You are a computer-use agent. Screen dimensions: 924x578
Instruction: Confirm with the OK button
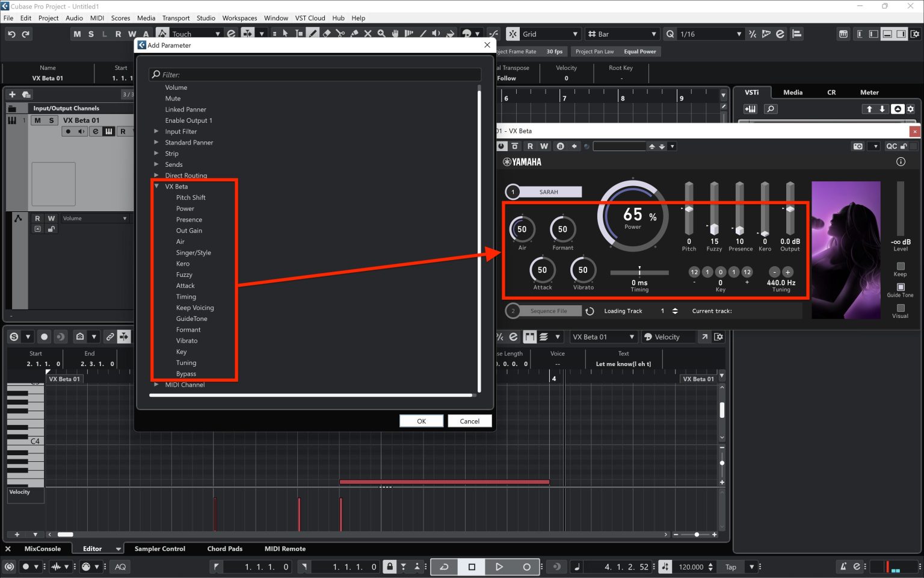click(421, 420)
